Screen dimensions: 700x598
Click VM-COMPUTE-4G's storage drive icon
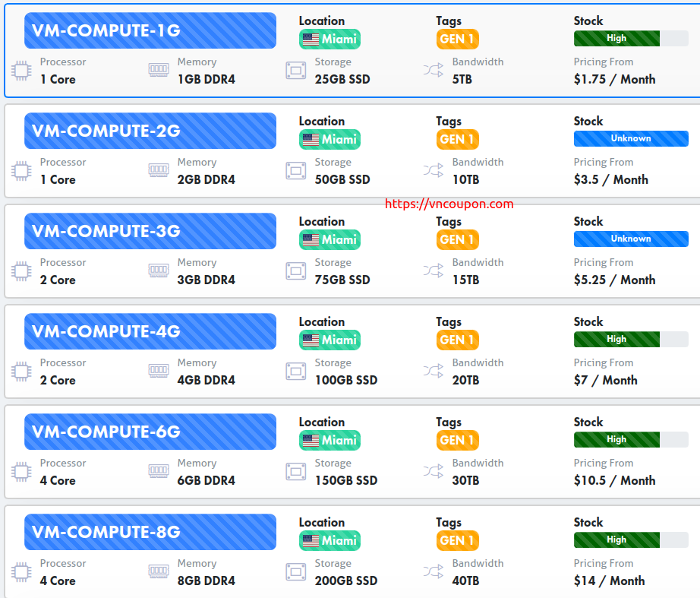coord(295,371)
